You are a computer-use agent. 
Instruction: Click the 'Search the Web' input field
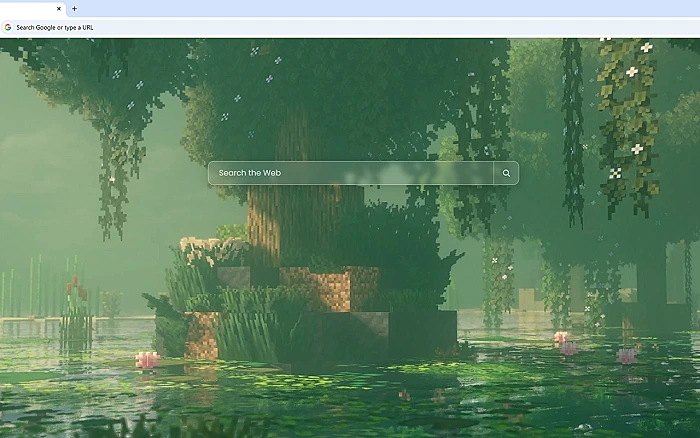[351, 173]
